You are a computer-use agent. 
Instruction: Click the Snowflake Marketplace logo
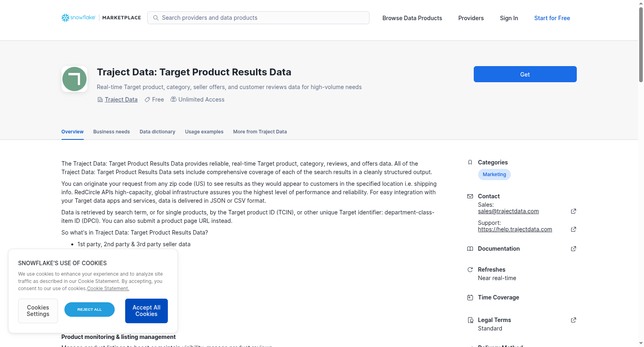[x=101, y=18]
